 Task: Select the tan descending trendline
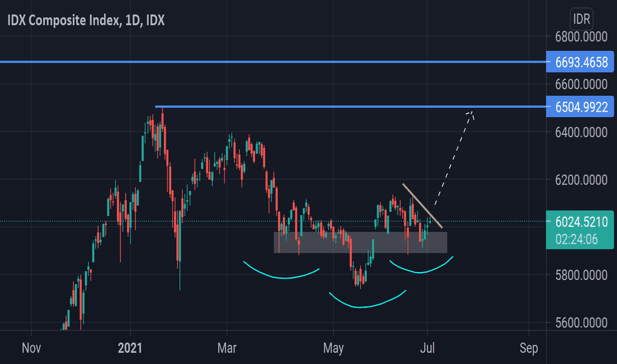click(x=422, y=206)
